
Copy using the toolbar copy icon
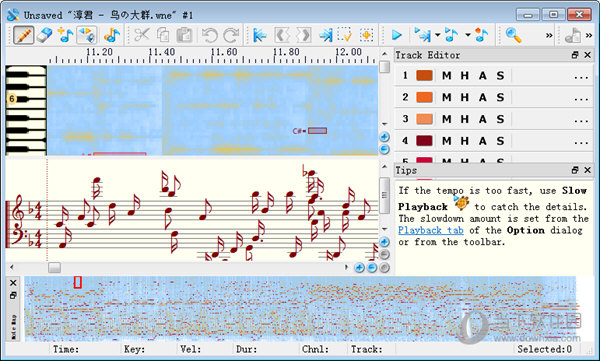coord(163,35)
